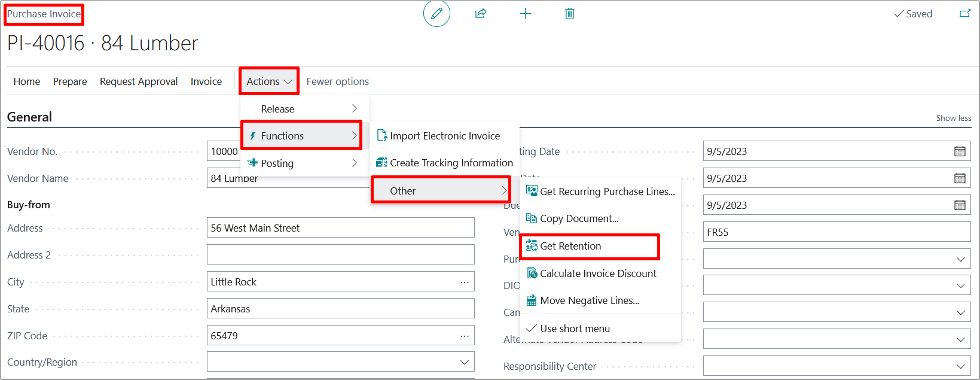
Task: Open the Responsibility Center dropdown
Action: tap(960, 366)
